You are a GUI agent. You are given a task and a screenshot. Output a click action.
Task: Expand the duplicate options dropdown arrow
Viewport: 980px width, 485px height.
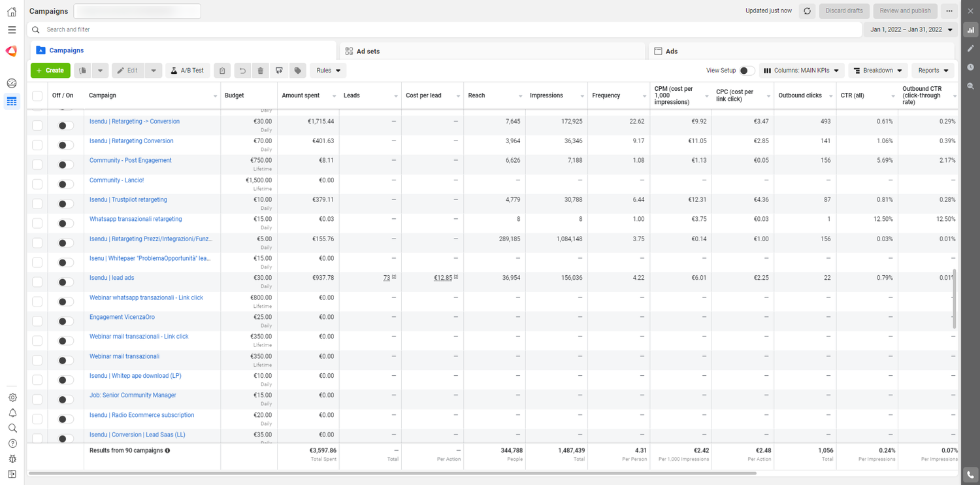[x=100, y=71]
